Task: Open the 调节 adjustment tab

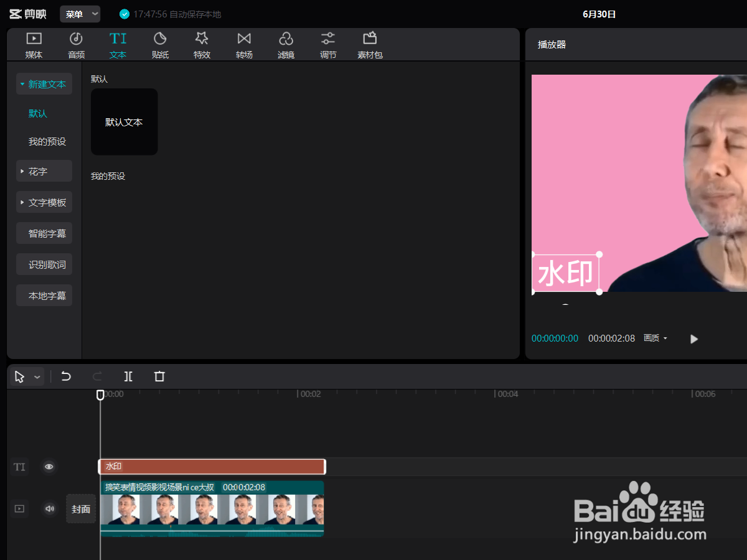Action: tap(328, 45)
